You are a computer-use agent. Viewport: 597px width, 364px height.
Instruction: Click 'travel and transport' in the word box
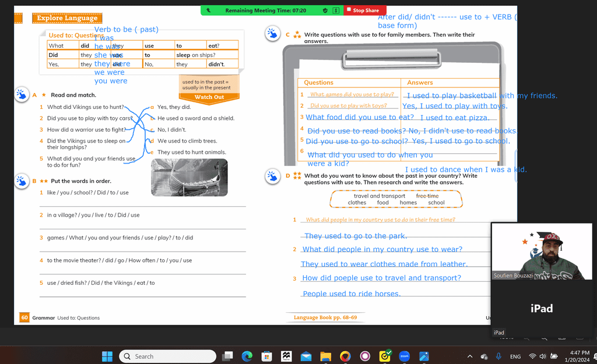[379, 196]
